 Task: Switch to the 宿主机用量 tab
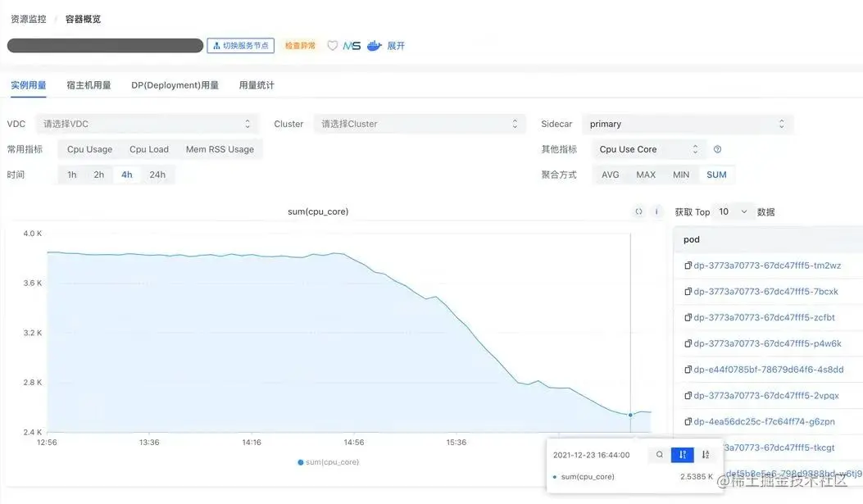coord(89,84)
